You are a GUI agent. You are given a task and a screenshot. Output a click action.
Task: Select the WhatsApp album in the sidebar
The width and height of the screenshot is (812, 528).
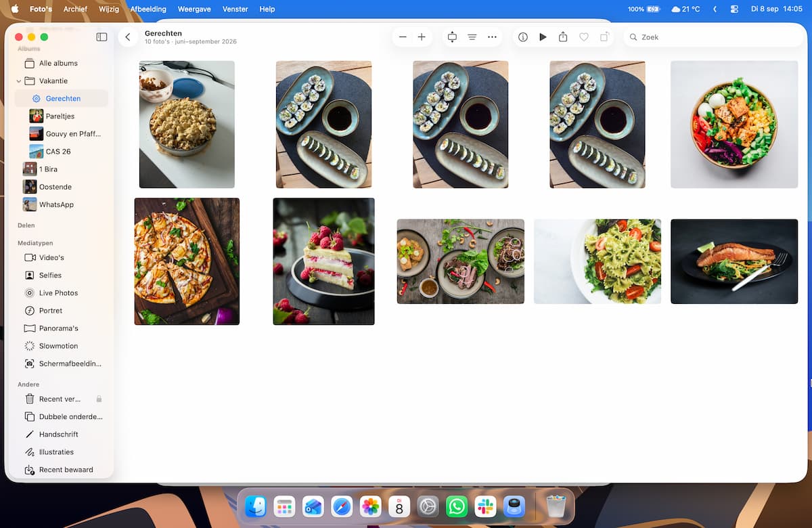(61, 204)
